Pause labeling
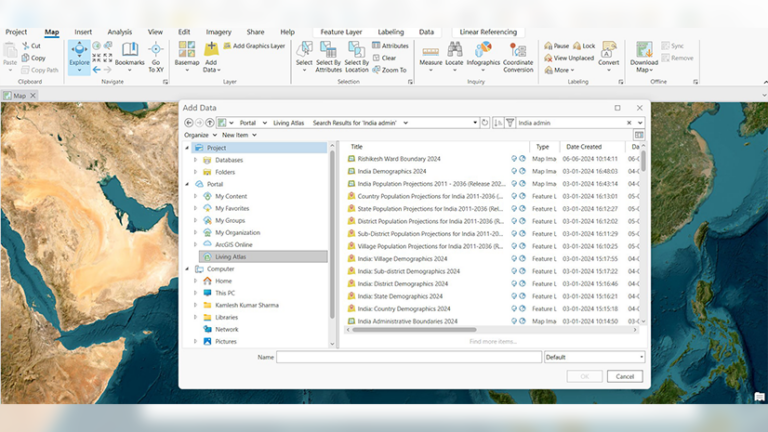This screenshot has width=768, height=432. [x=556, y=46]
